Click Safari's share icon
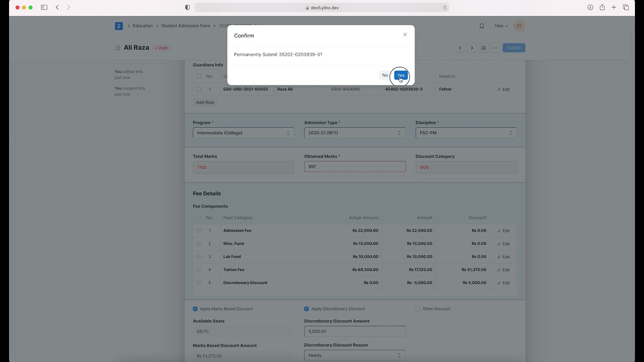Image resolution: width=644 pixels, height=362 pixels. pyautogui.click(x=602, y=7)
